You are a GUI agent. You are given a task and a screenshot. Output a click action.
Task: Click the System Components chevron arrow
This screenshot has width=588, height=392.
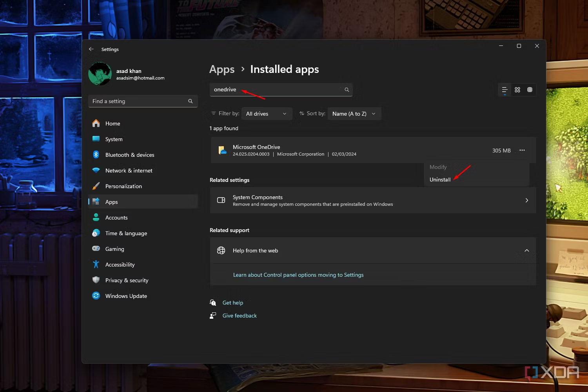click(527, 200)
